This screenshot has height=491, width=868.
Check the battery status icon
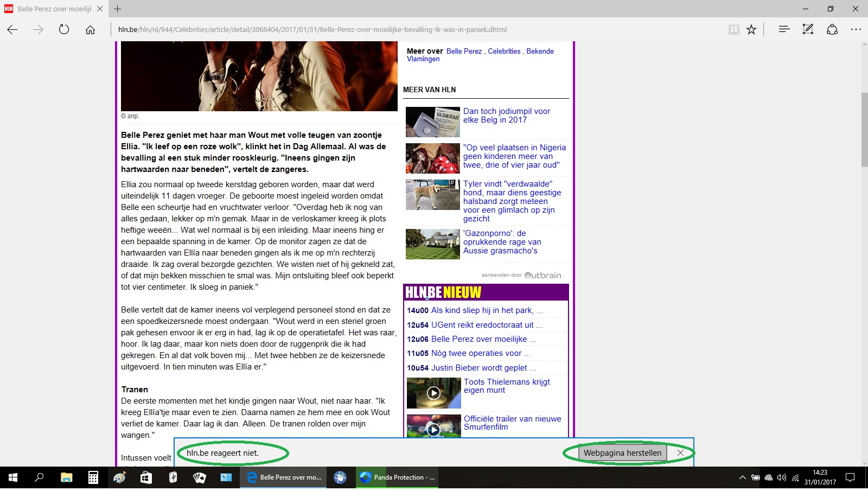tap(755, 477)
